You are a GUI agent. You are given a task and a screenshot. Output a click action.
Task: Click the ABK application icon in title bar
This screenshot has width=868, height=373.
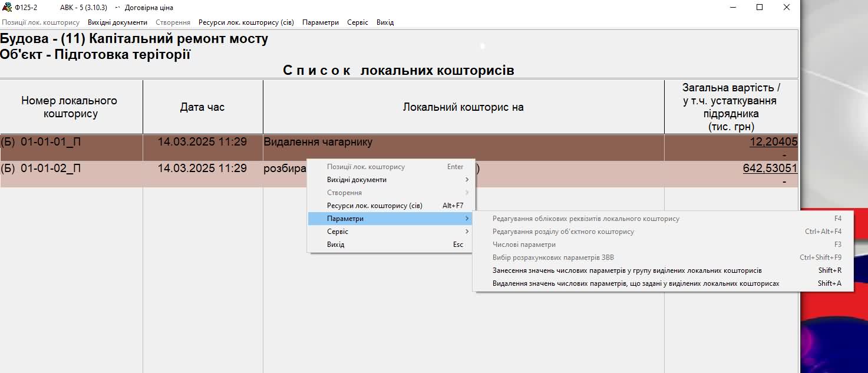[7, 8]
